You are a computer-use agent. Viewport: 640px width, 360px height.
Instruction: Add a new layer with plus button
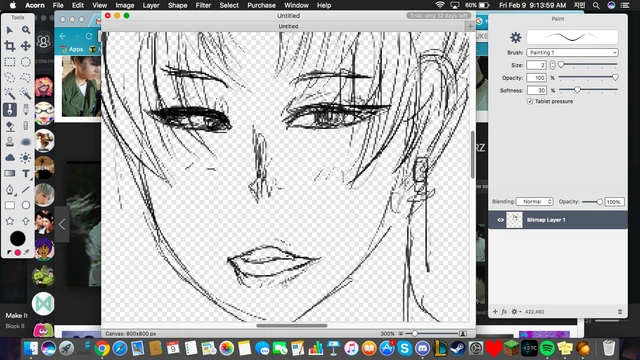(x=495, y=311)
